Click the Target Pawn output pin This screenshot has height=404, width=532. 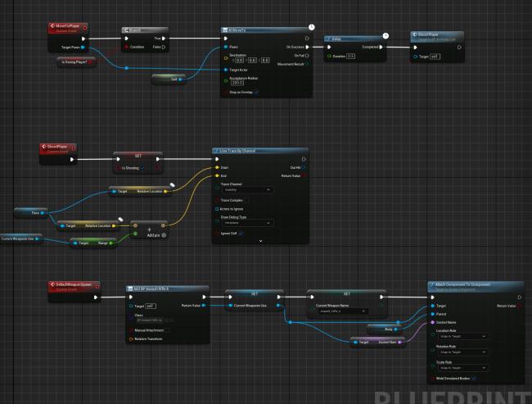click(83, 48)
